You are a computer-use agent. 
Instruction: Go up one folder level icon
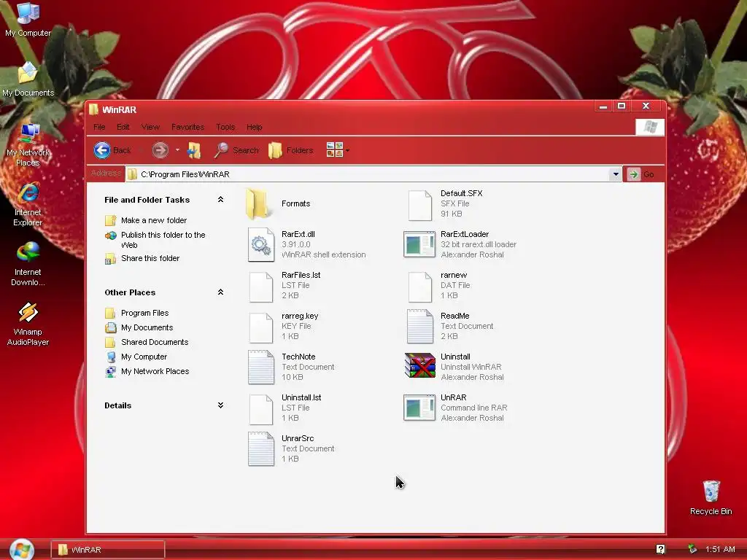tap(194, 150)
